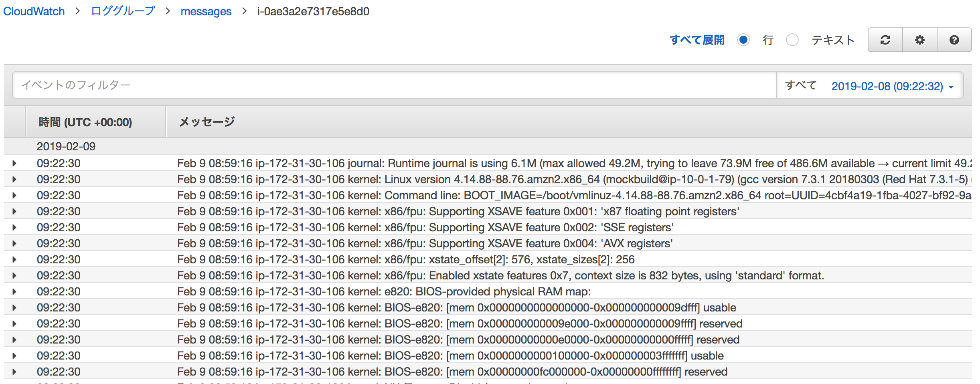The image size is (980, 384).
Task: Open the settings gear icon
Action: [919, 40]
